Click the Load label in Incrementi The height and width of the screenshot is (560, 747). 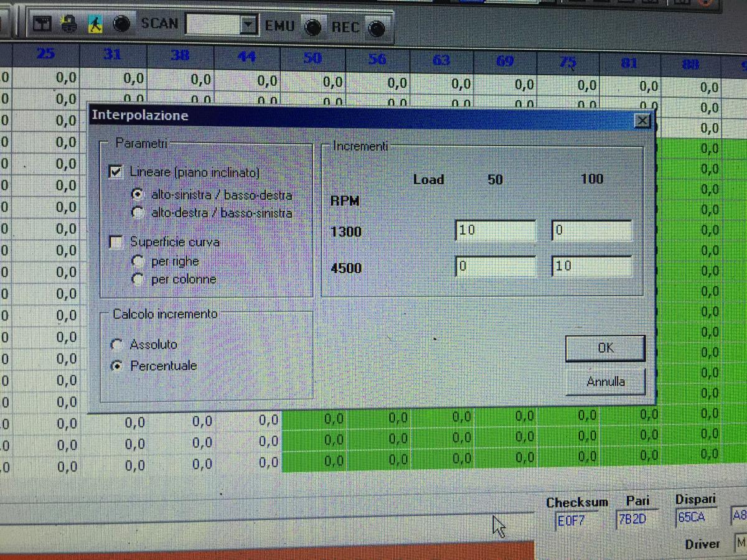pyautogui.click(x=428, y=180)
